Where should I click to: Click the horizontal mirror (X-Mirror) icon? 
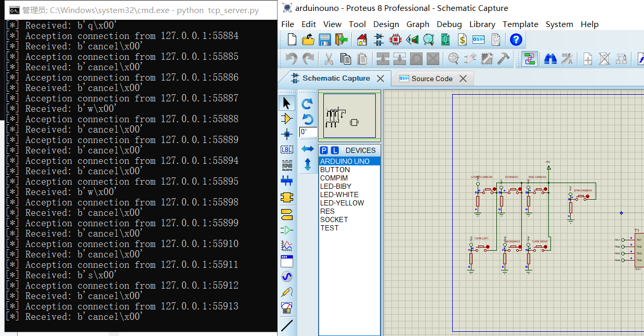[307, 149]
